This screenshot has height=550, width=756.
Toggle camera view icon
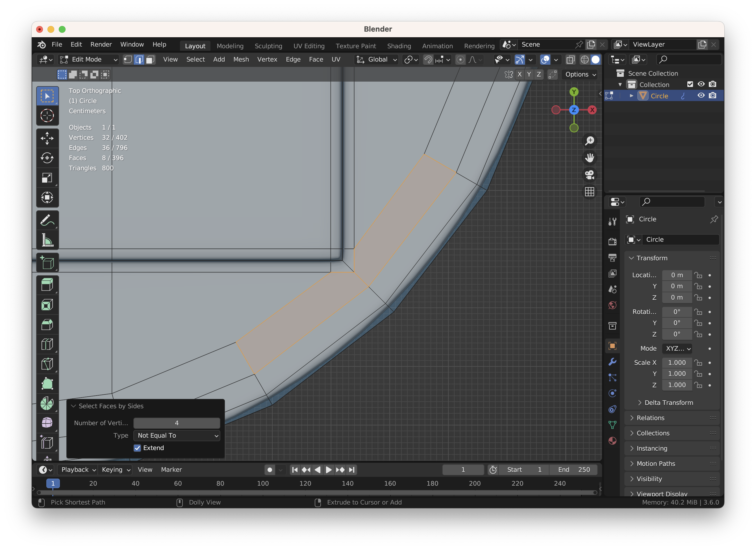589,174
